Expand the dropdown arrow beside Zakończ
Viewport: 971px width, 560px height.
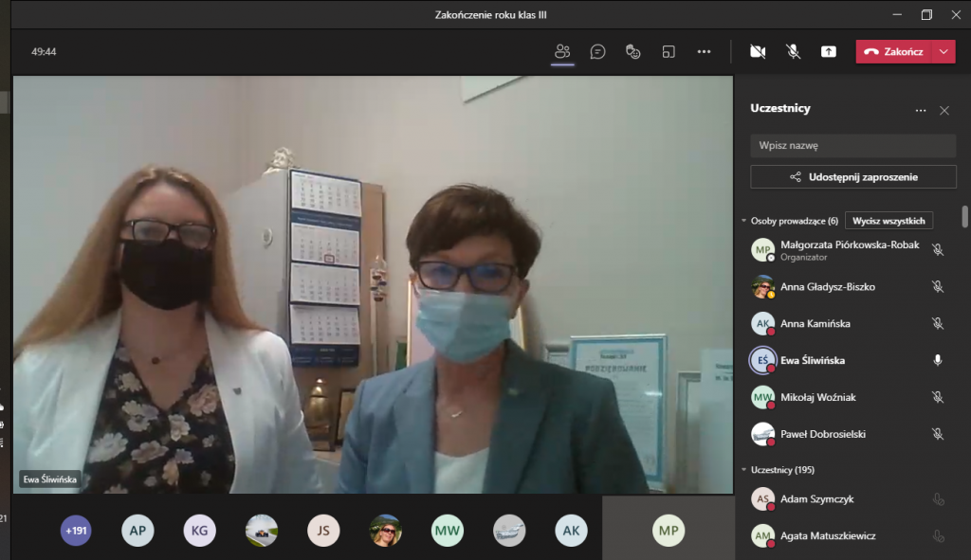(x=944, y=51)
